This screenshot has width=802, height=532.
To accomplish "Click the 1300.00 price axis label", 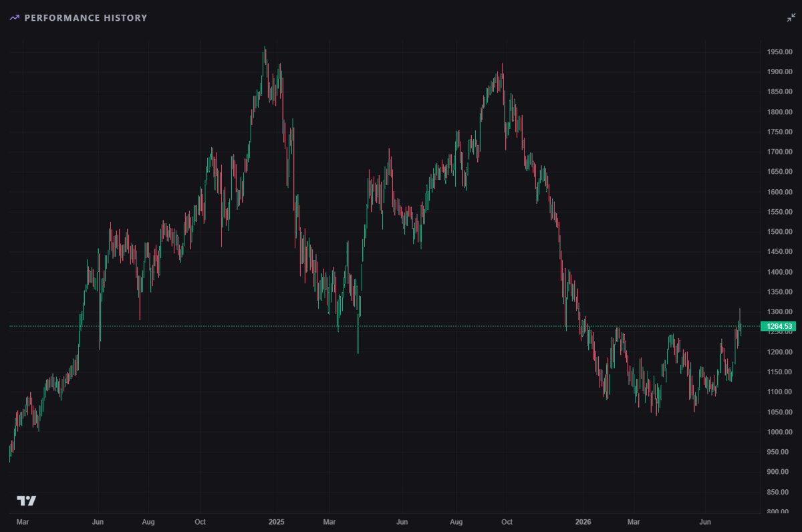I will (x=780, y=312).
